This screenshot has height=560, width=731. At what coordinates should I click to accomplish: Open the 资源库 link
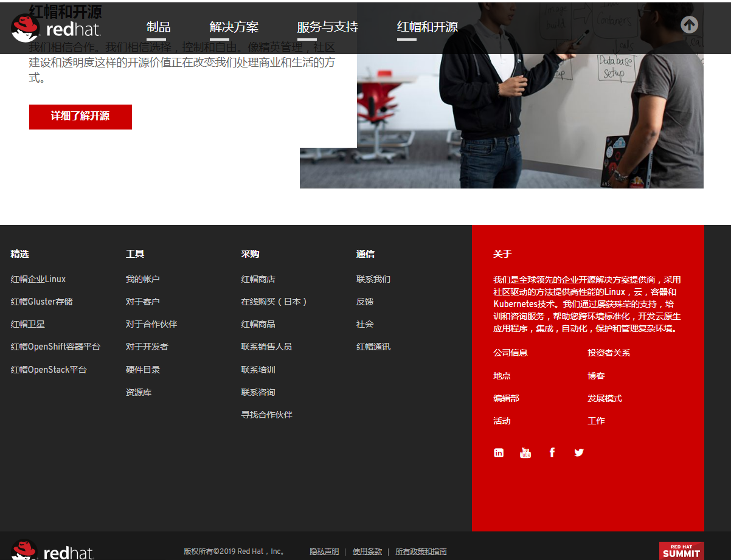[x=139, y=392]
